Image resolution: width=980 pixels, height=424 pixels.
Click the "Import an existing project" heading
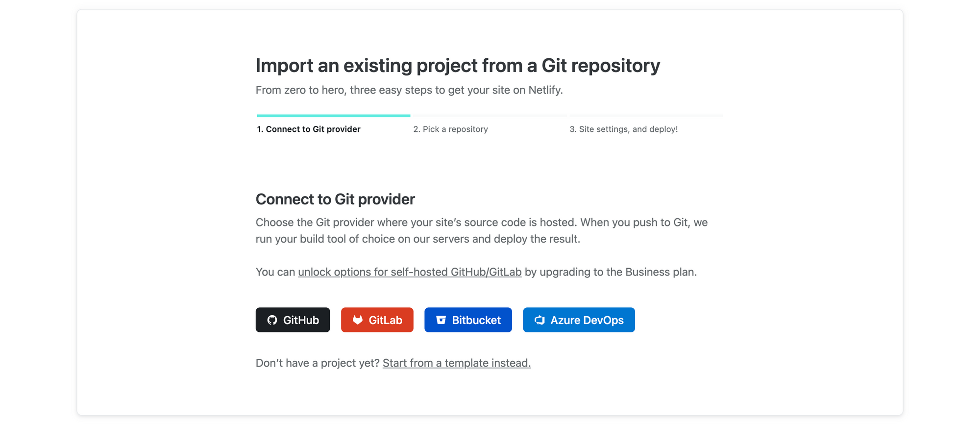(x=457, y=65)
